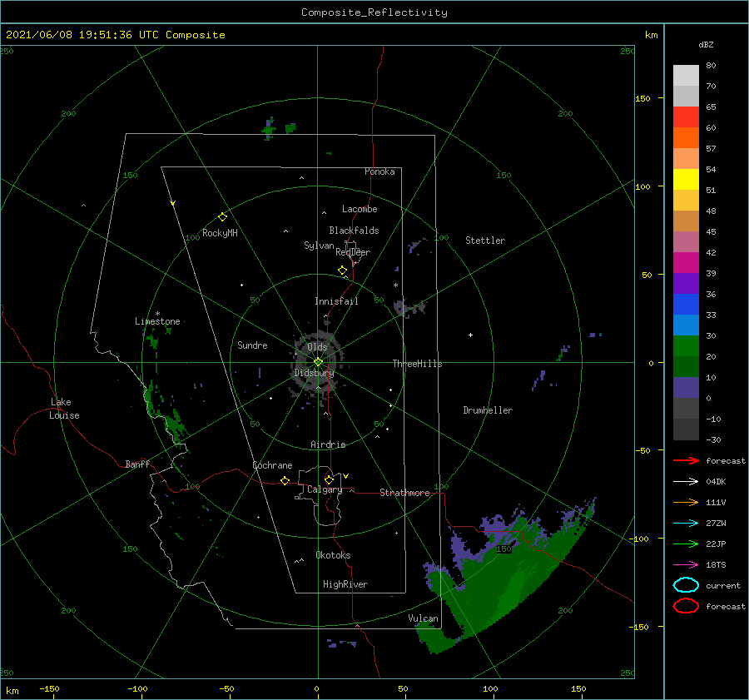Click the HighRiver town label
Viewport: 749px width, 700px height.
coord(345,584)
